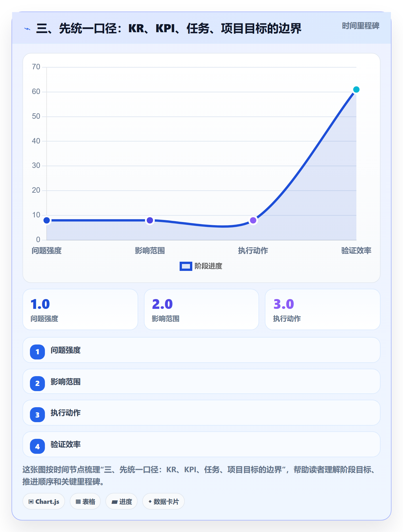The image size is (403, 532).
Task: Click the 问题强度 x-axis label
Action: pos(47,251)
